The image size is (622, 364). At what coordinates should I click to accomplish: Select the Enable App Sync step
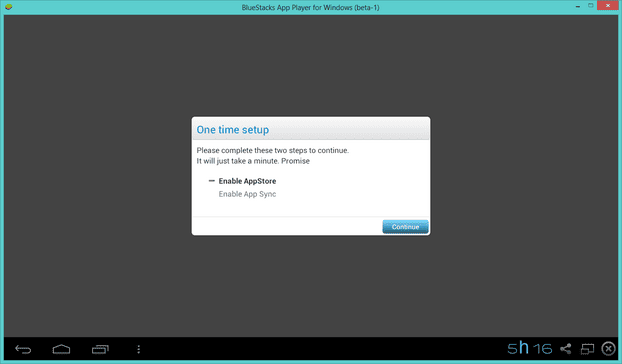coord(247,194)
